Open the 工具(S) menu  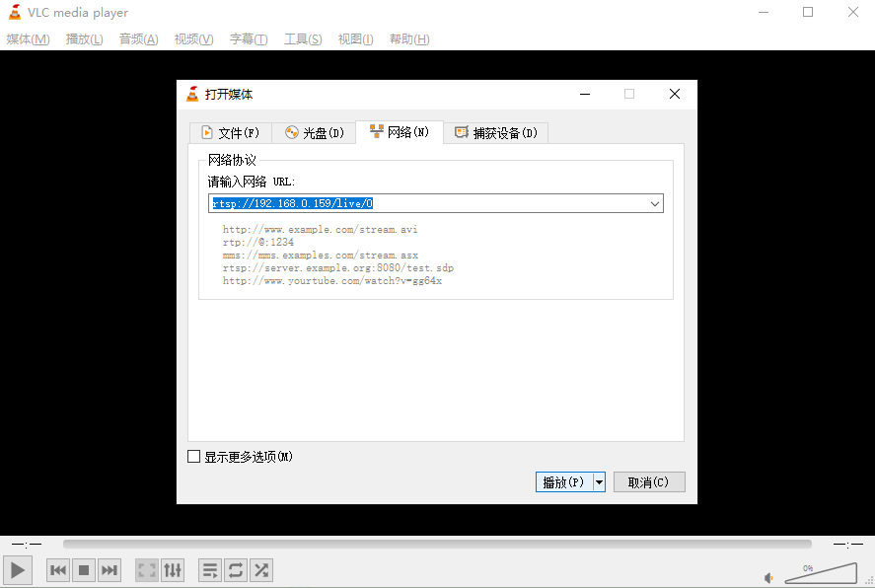point(303,39)
